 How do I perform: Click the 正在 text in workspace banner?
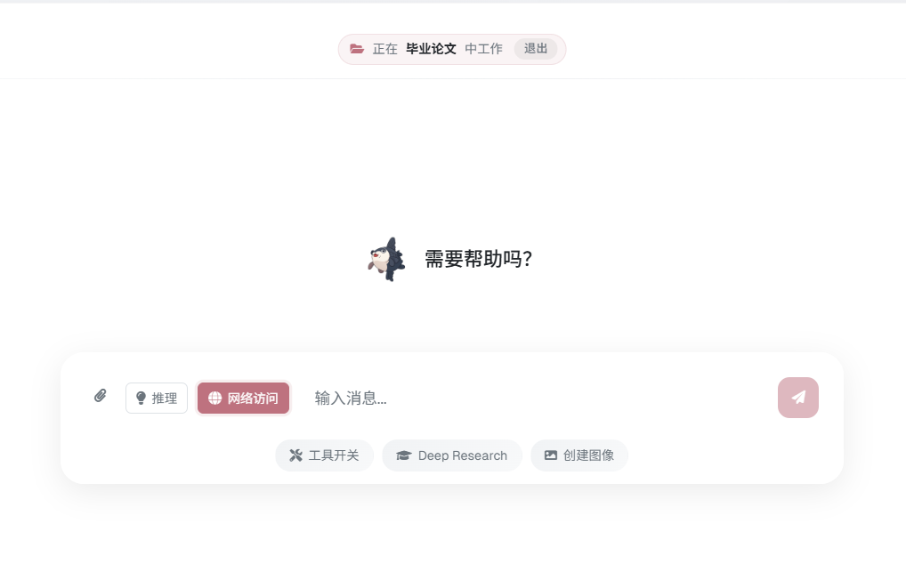click(384, 49)
